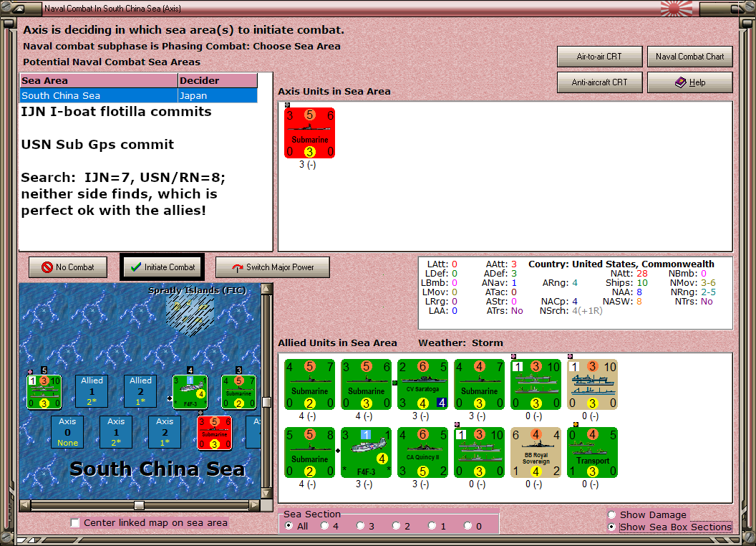The height and width of the screenshot is (546, 756).
Task: Click the Decider column header
Action: (x=218, y=81)
